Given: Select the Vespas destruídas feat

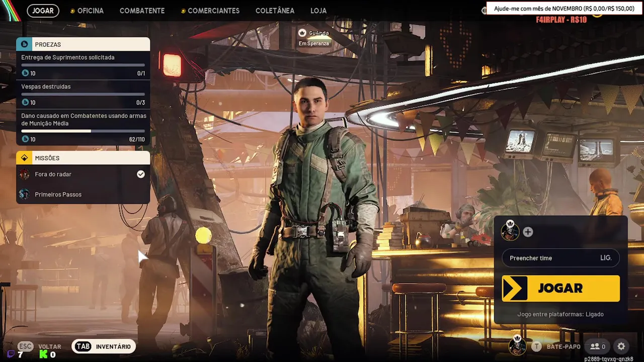Looking at the screenshot, I should coord(46,86).
